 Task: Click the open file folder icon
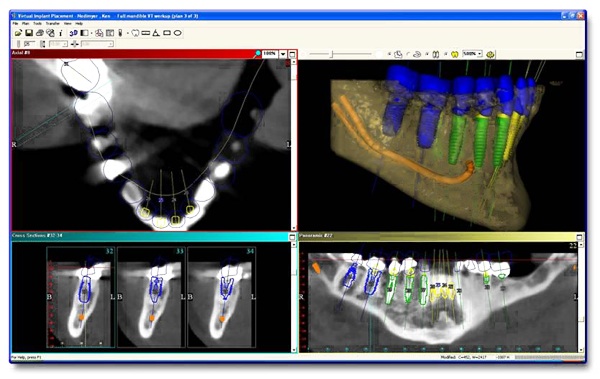(18, 33)
